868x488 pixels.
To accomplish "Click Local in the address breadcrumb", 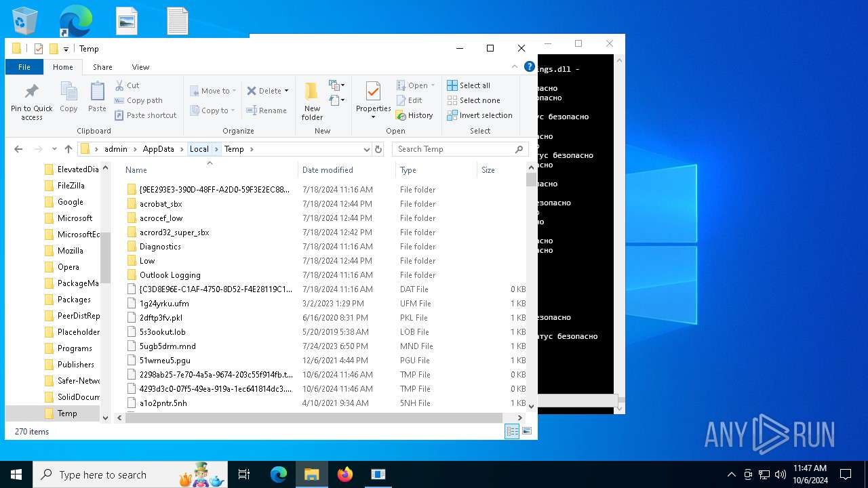I will tap(199, 149).
